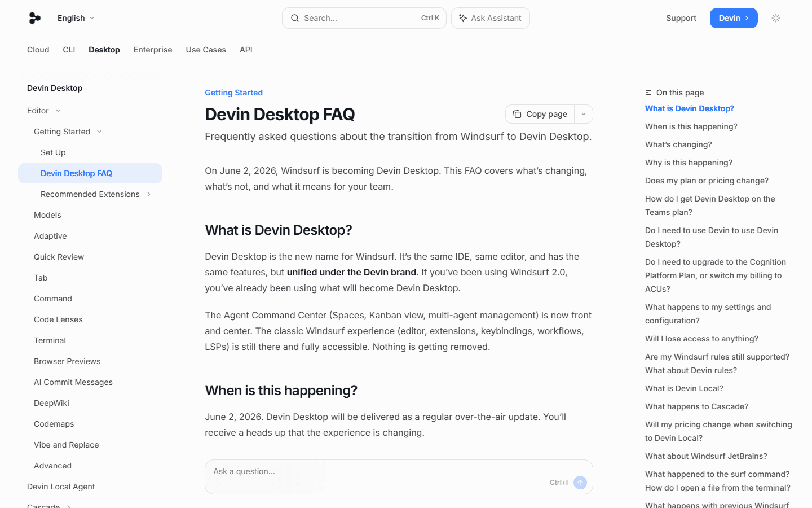Screen dimensions: 812x508
Task: Focus the Search field
Action: 364,18
